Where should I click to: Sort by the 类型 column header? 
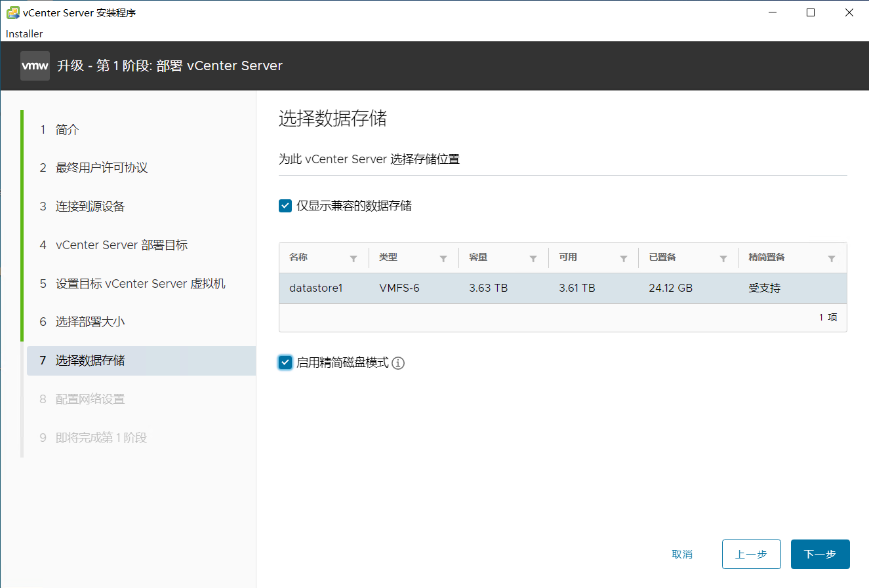pyautogui.click(x=388, y=258)
